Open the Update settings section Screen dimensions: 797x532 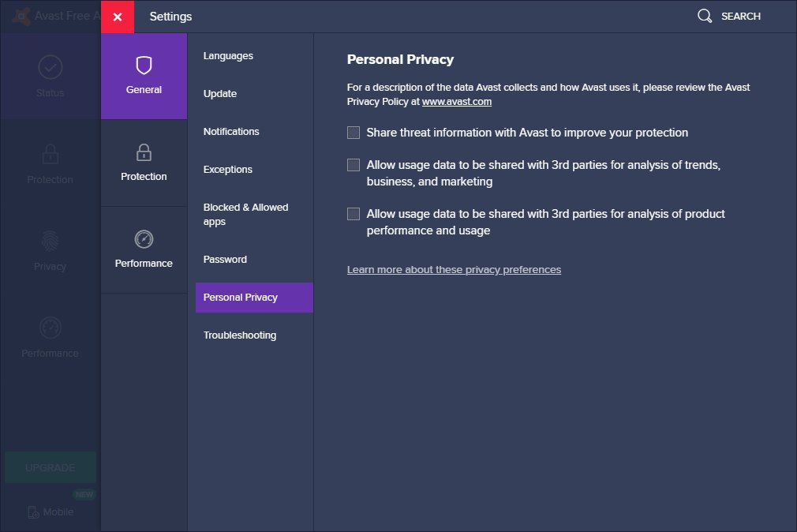(220, 94)
